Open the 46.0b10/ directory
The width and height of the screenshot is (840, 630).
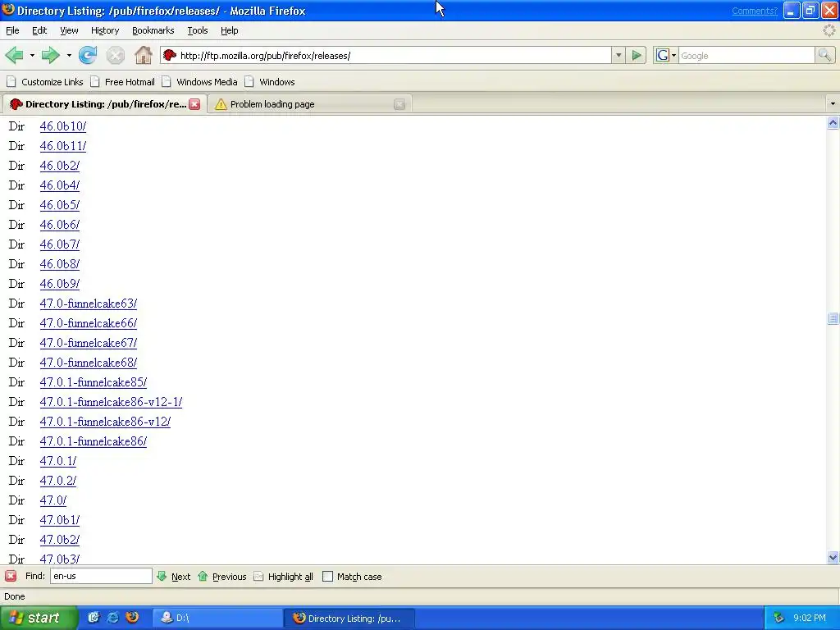(62, 126)
